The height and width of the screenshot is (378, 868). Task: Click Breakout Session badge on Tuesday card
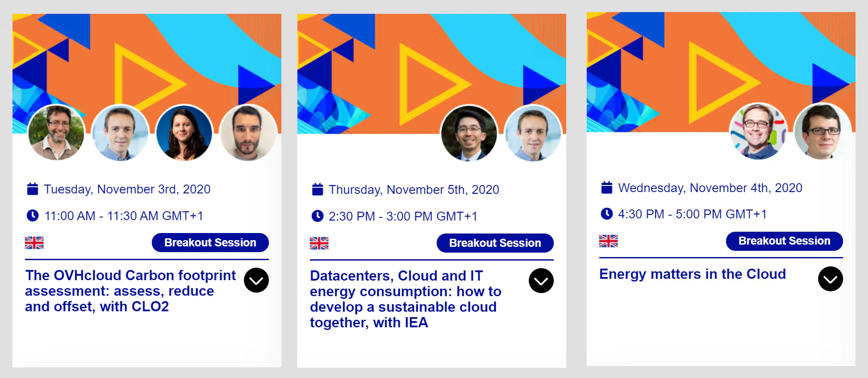(x=210, y=242)
